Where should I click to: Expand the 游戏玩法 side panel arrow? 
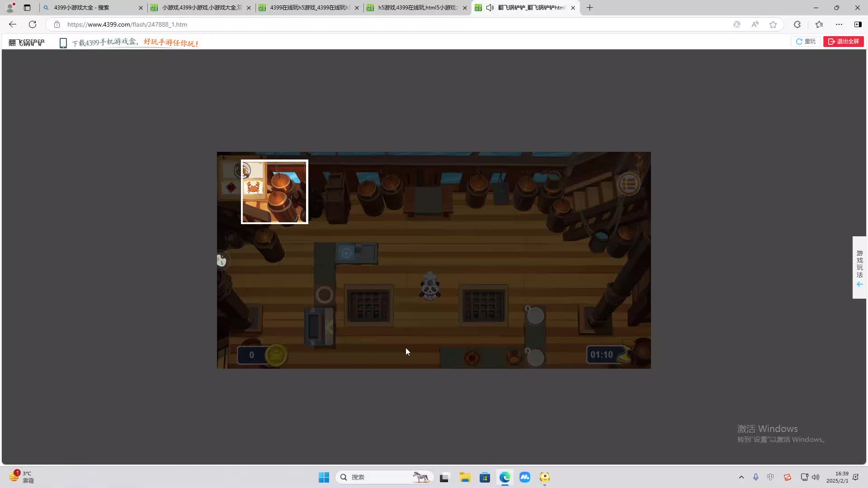(859, 284)
